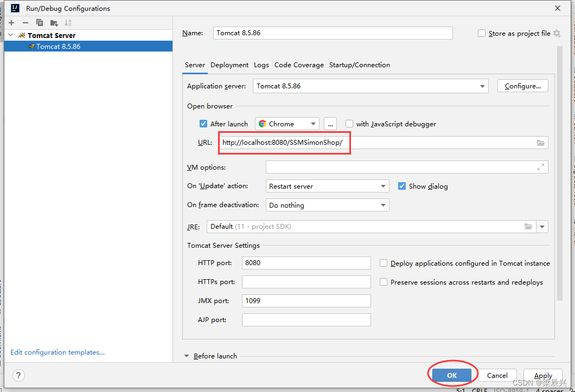The width and height of the screenshot is (575, 392).
Task: Click the HTTP port field
Action: tap(306, 263)
